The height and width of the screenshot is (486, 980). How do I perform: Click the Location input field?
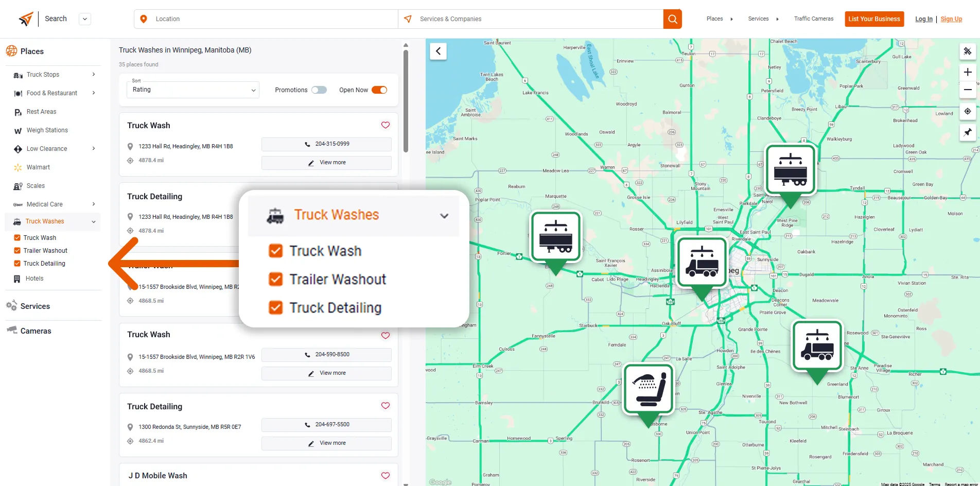pos(266,19)
